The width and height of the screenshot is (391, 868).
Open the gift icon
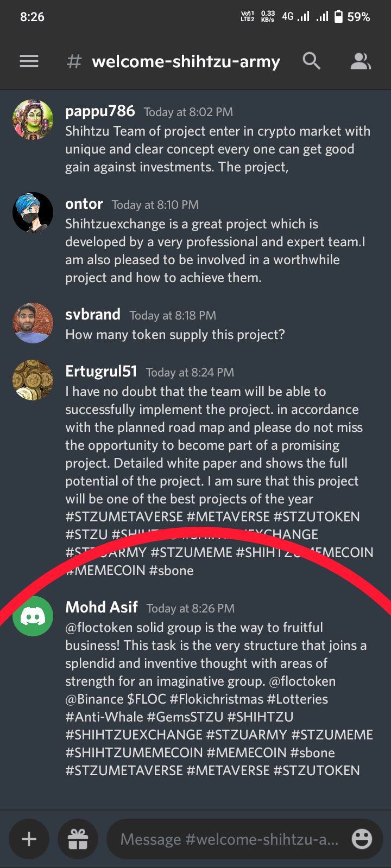[x=78, y=839]
